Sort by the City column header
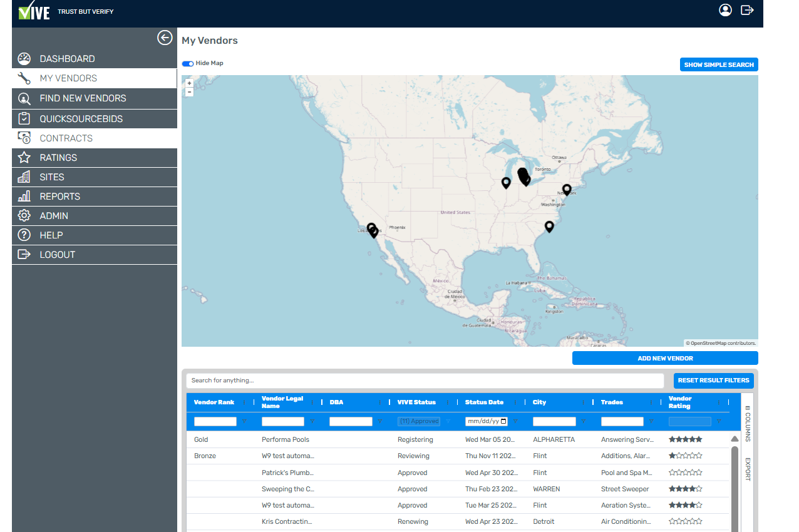The image size is (799, 532). point(540,402)
